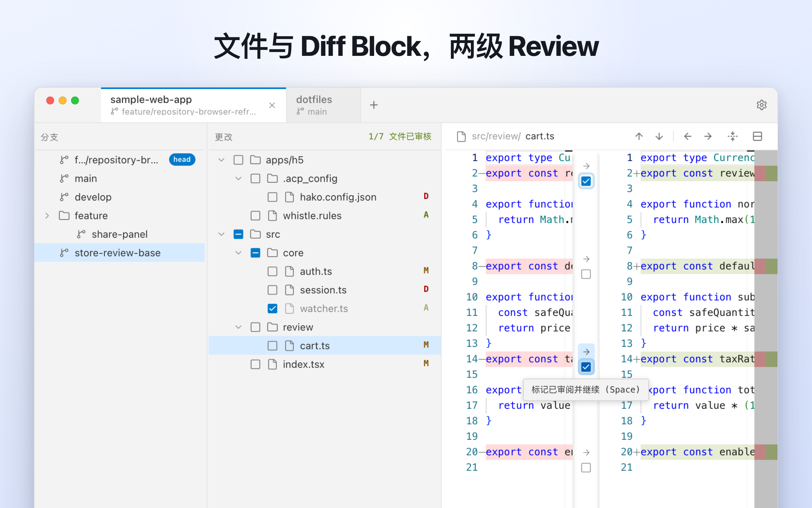Check the apps/h5 folder checkbox
The image size is (812, 508).
pos(238,160)
